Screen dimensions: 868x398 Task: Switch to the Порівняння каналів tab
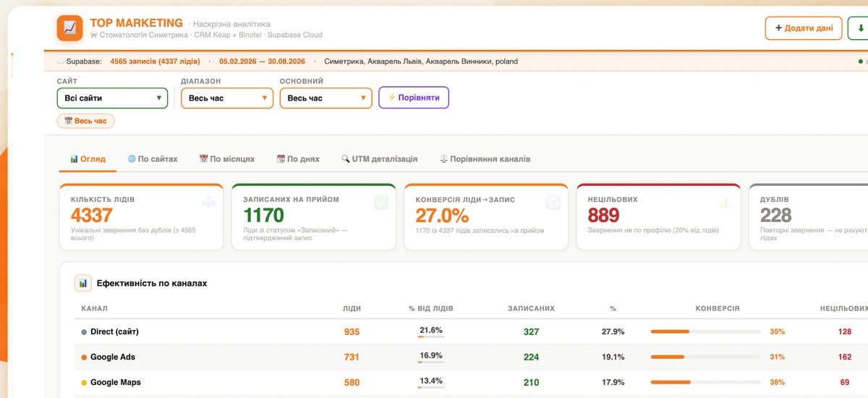point(485,158)
